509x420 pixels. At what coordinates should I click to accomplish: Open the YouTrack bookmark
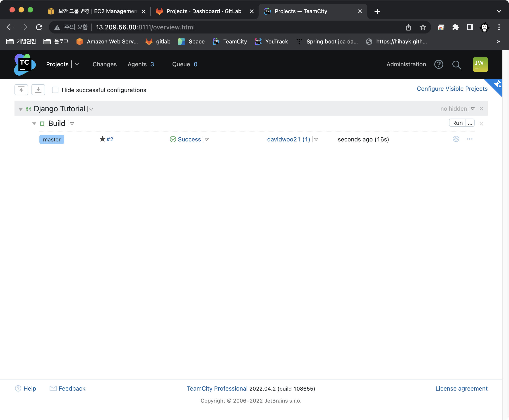click(271, 42)
